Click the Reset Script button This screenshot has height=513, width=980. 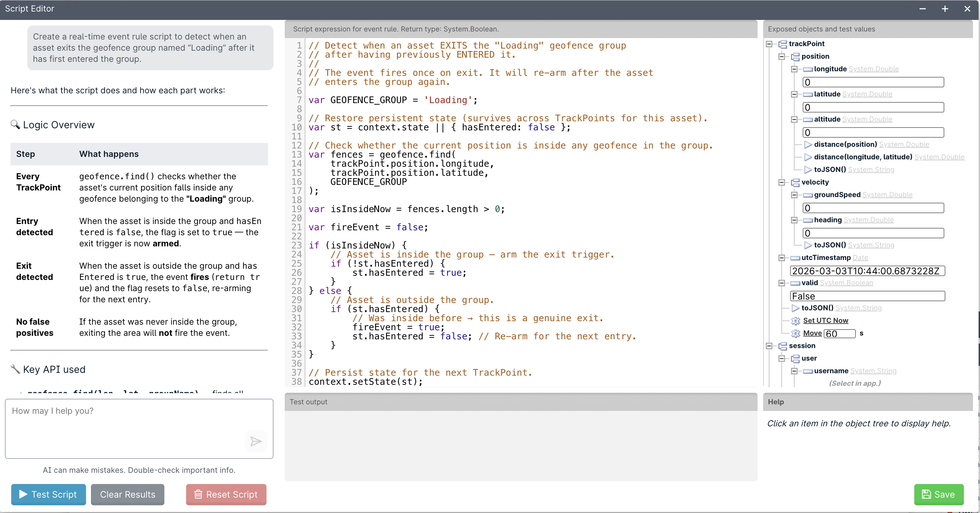[x=226, y=494]
